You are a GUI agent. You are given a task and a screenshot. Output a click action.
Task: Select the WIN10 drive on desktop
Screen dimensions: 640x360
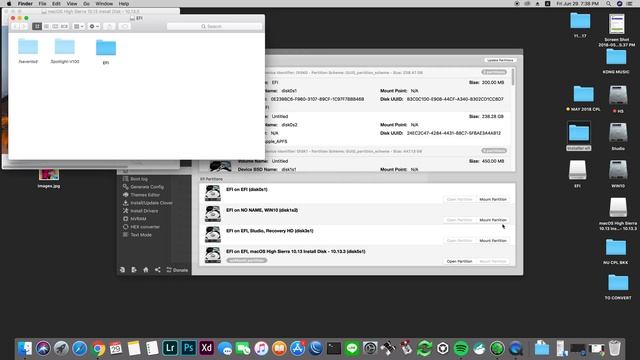(618, 173)
